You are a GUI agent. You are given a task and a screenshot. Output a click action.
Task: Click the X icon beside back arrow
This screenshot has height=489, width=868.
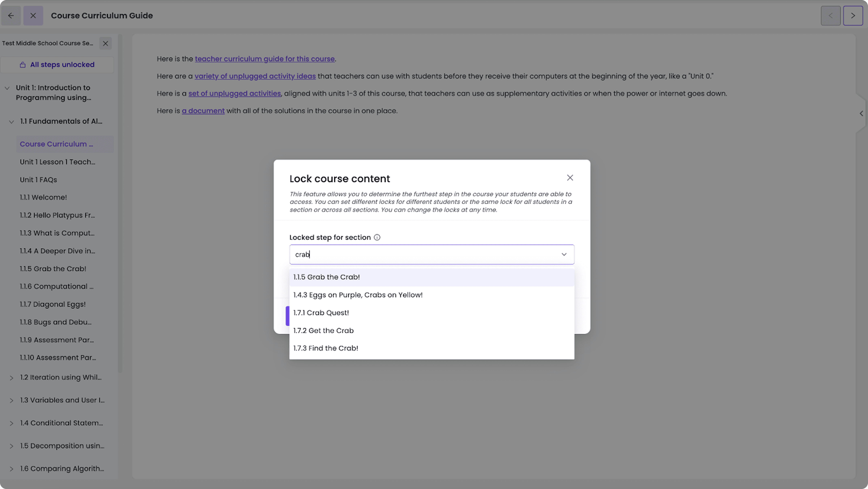33,16
